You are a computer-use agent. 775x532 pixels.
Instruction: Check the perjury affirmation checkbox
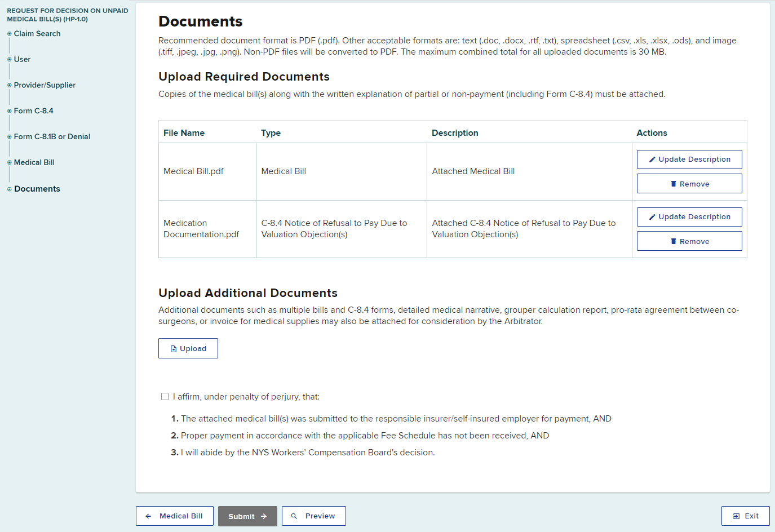pos(165,397)
